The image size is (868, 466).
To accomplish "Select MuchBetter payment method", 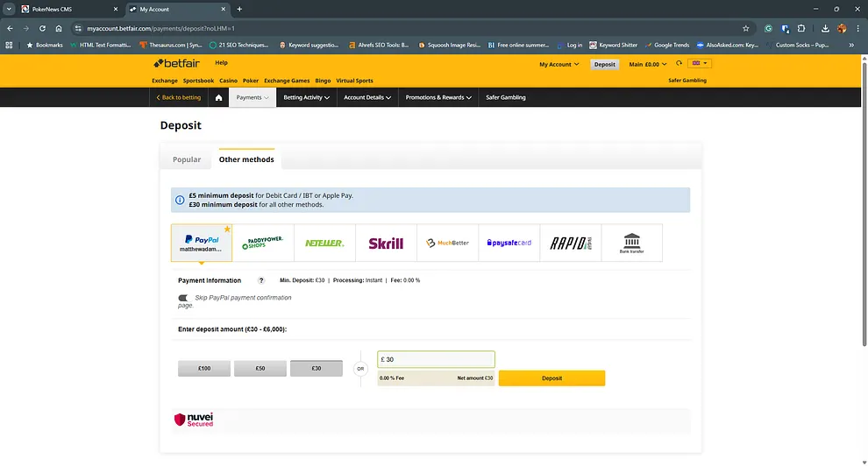I will click(x=447, y=243).
